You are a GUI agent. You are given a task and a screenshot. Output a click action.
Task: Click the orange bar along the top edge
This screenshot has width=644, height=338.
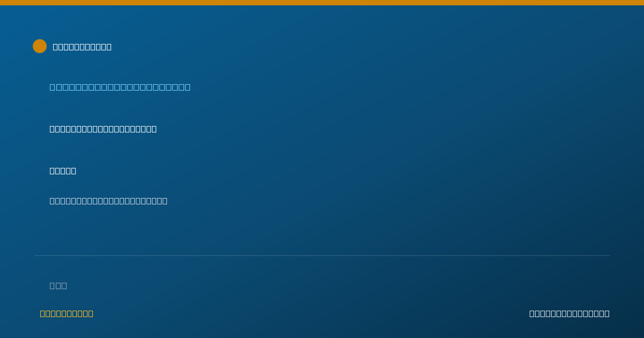coord(322,3)
